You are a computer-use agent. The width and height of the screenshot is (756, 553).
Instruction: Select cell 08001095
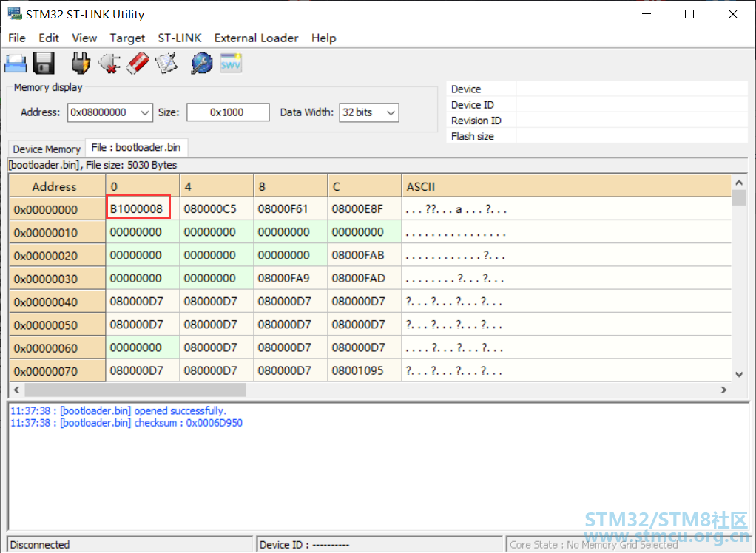365,370
